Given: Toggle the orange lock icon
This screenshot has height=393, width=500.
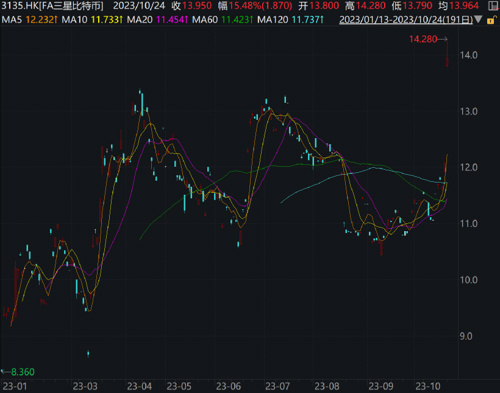Looking at the screenshot, I should (x=491, y=20).
